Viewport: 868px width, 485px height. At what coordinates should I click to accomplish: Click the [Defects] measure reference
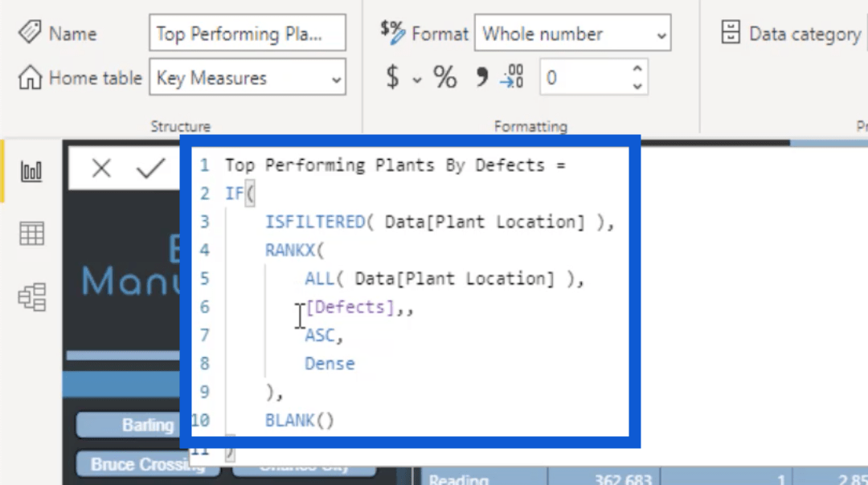point(350,307)
